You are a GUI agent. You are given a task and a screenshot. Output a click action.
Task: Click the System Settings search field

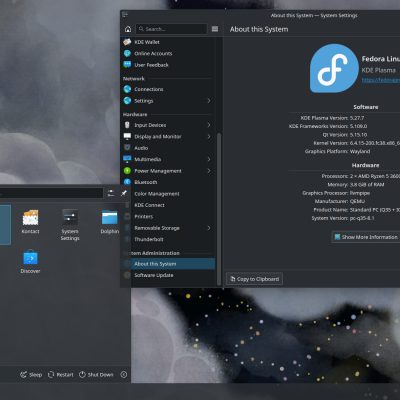point(171,29)
